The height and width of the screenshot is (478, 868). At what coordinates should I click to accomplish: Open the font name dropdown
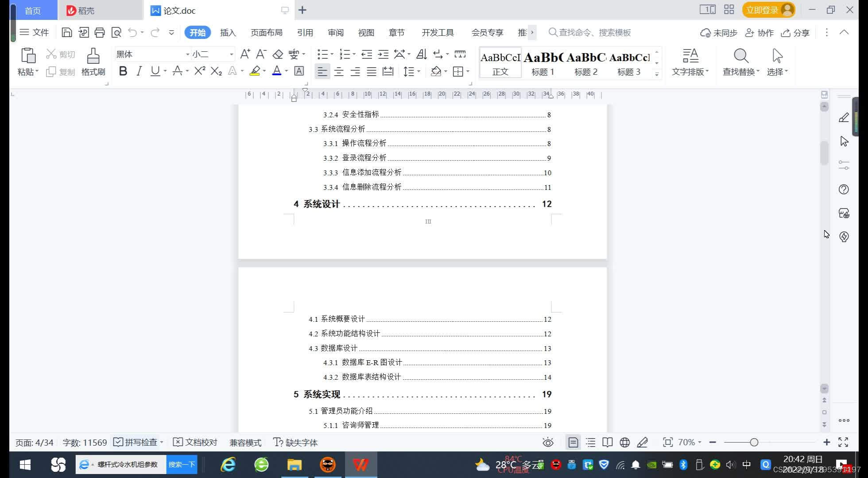pyautogui.click(x=187, y=54)
